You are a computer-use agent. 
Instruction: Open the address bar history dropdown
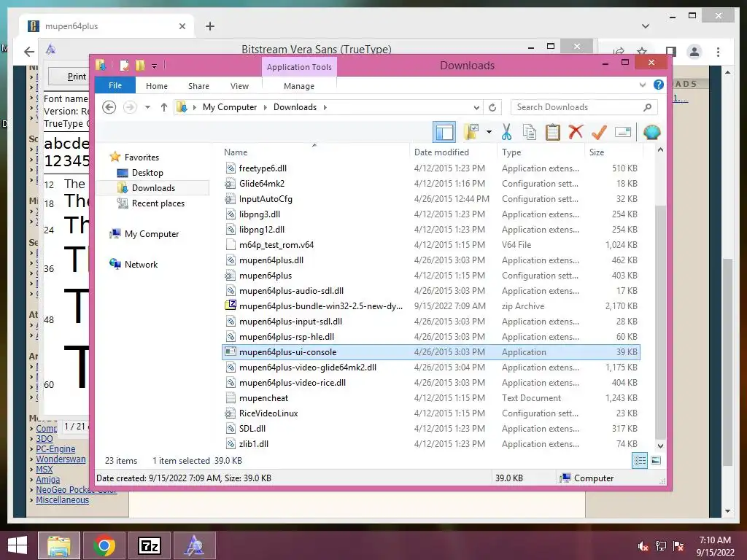point(476,107)
